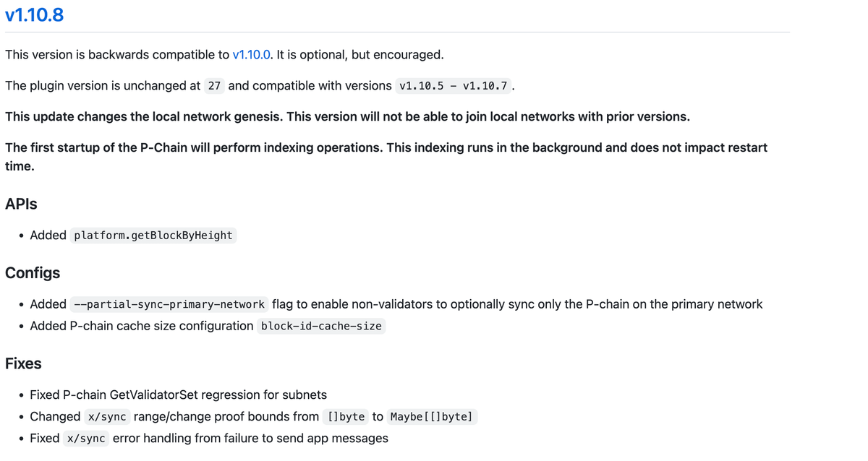868x461 pixels.
Task: Click the block-id-cache-size code snippet
Action: (x=321, y=326)
